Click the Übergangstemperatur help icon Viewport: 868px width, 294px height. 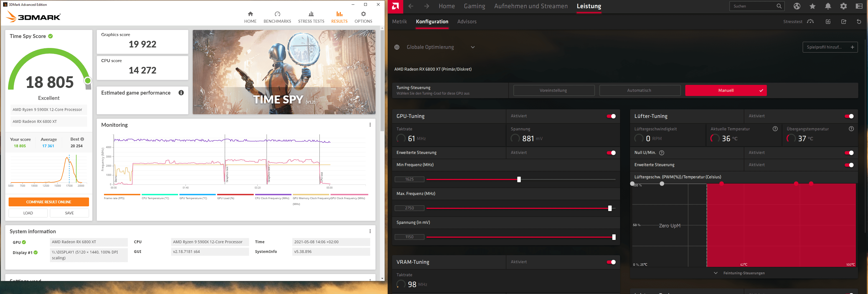pos(851,129)
